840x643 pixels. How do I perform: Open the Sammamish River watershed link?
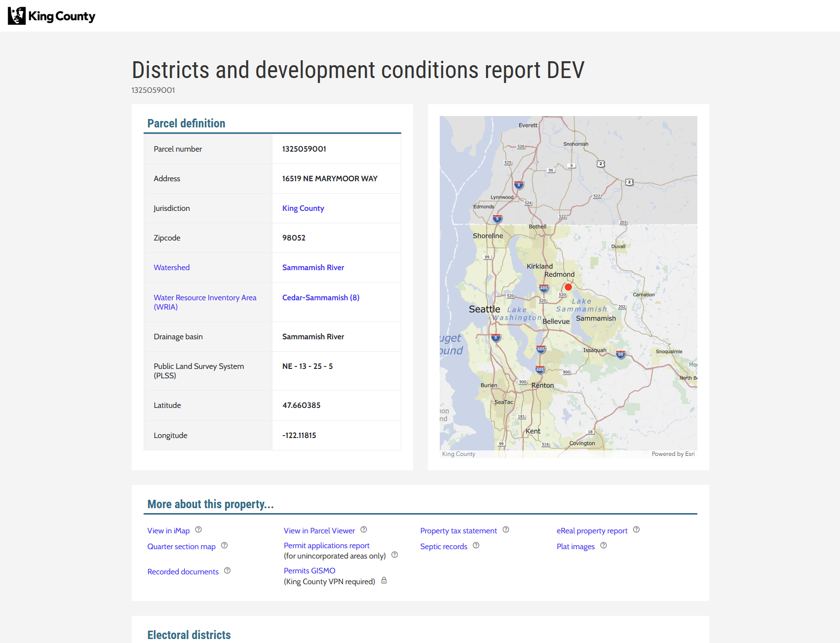[x=313, y=267]
